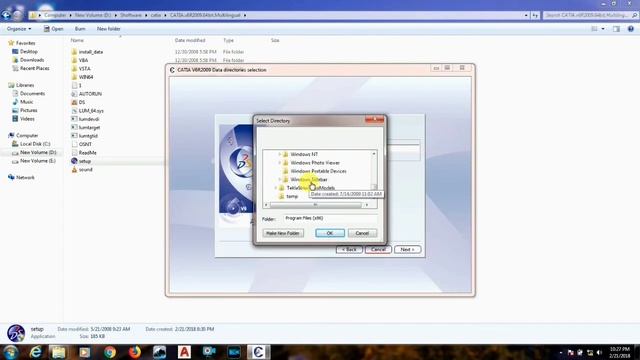The image size is (640, 360).
Task: Sort by Date modified column header
Action: (x=190, y=40)
